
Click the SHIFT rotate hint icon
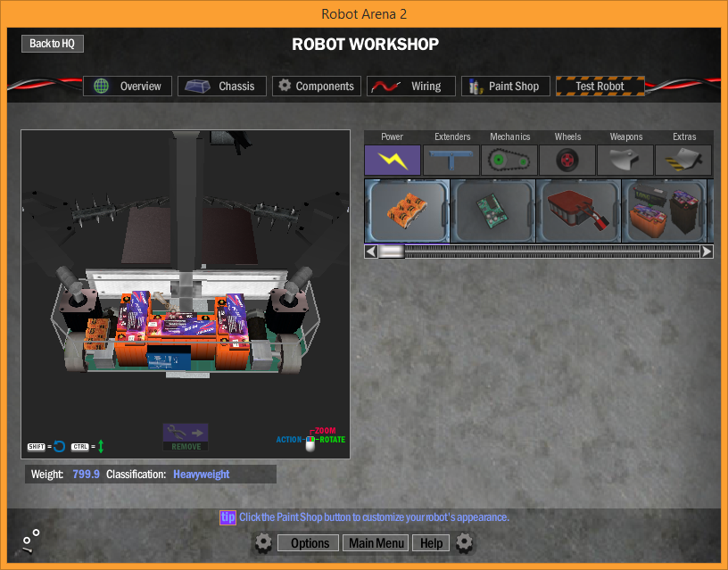click(x=46, y=447)
